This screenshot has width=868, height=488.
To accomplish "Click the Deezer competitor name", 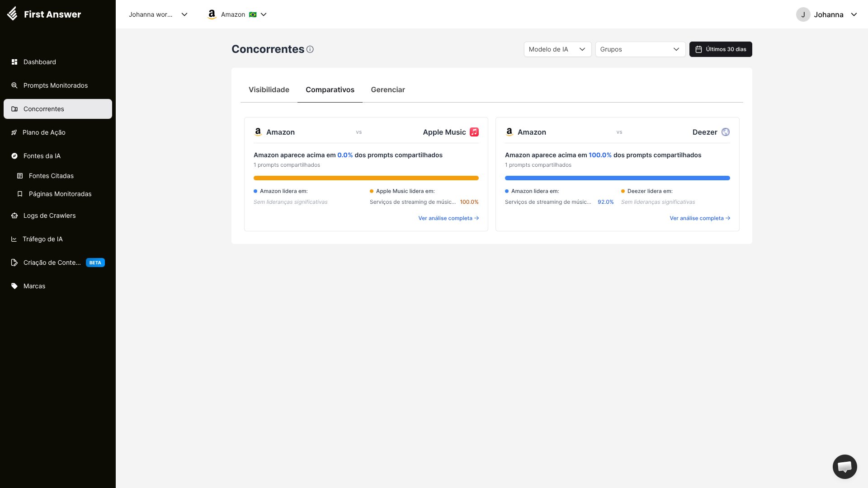I will click(705, 132).
